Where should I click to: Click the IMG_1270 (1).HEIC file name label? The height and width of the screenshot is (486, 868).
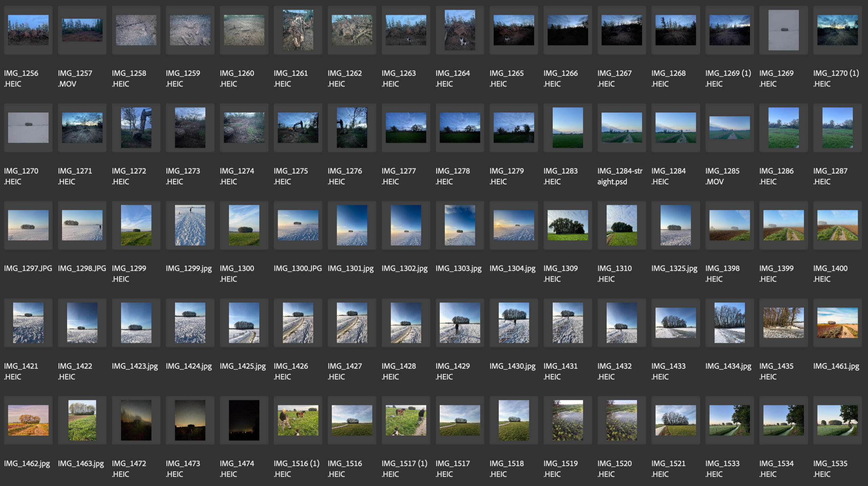pyautogui.click(x=836, y=78)
